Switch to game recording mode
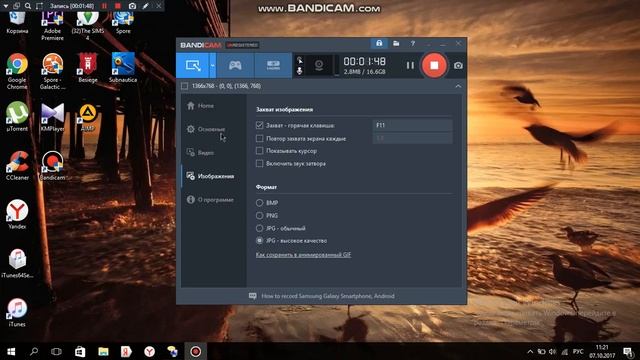640x360 pixels. coord(235,65)
